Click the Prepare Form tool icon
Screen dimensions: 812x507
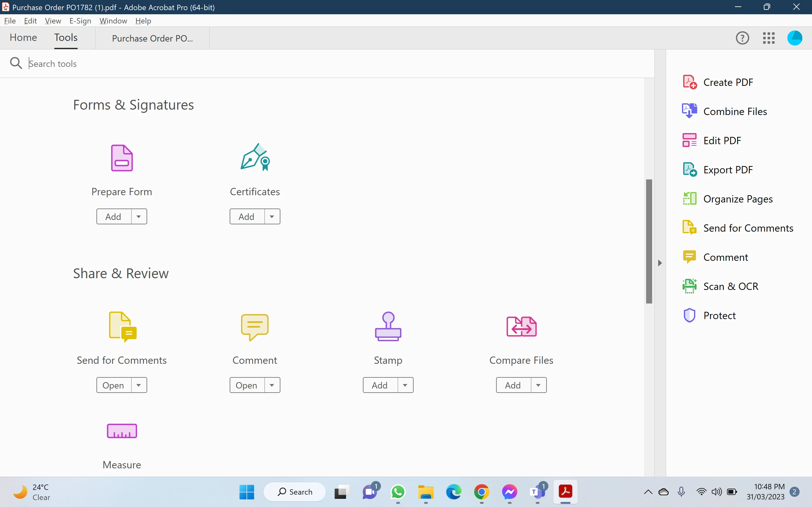click(x=122, y=158)
